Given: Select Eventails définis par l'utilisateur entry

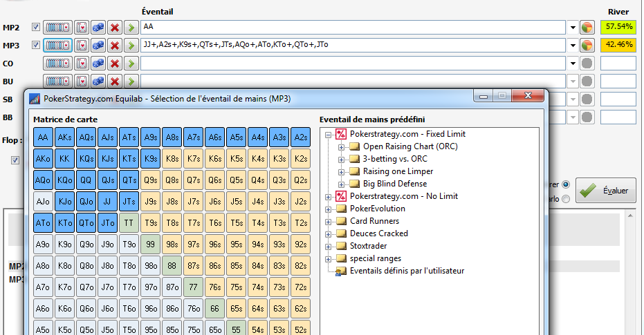Looking at the screenshot, I should click(x=407, y=271).
